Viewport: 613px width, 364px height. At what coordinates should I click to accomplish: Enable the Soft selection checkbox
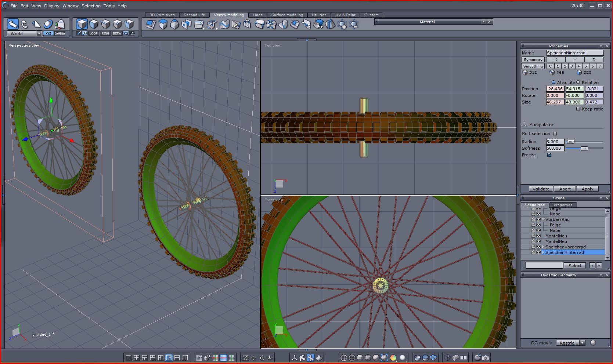click(x=555, y=134)
